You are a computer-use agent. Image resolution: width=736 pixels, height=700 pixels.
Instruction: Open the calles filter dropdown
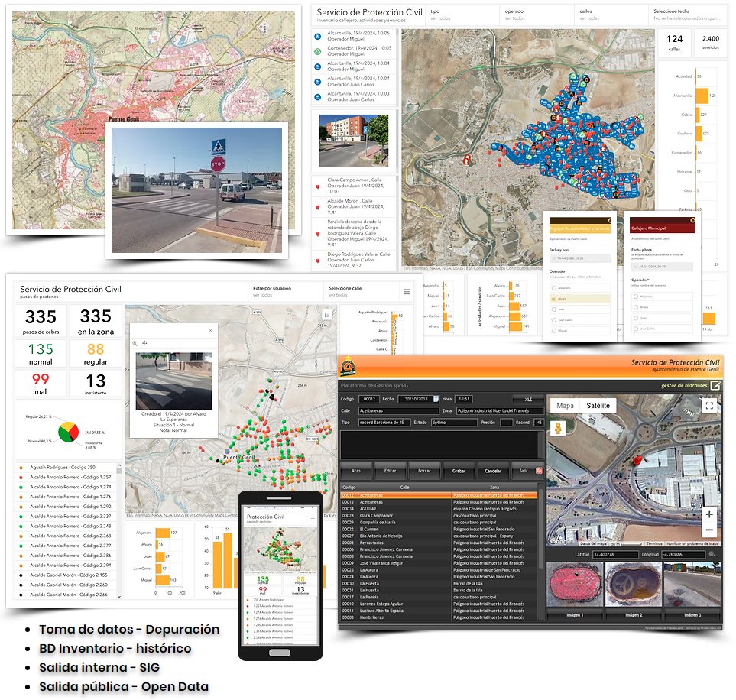[x=611, y=15]
